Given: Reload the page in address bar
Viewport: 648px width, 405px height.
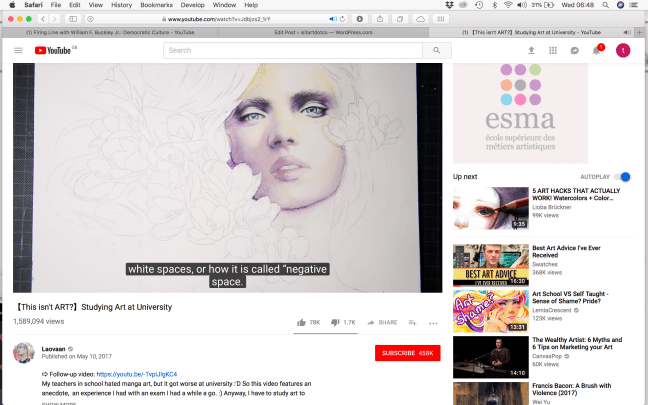Looking at the screenshot, I should coord(342,19).
